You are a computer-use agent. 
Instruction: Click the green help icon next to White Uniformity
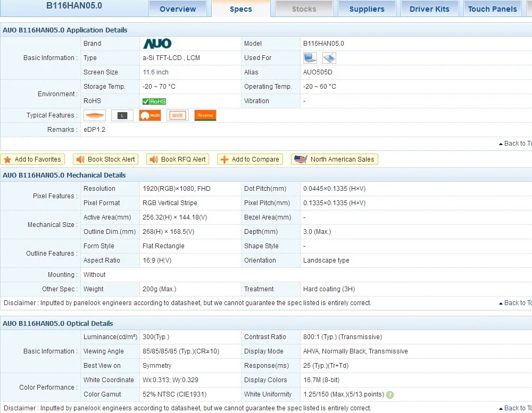390,395
